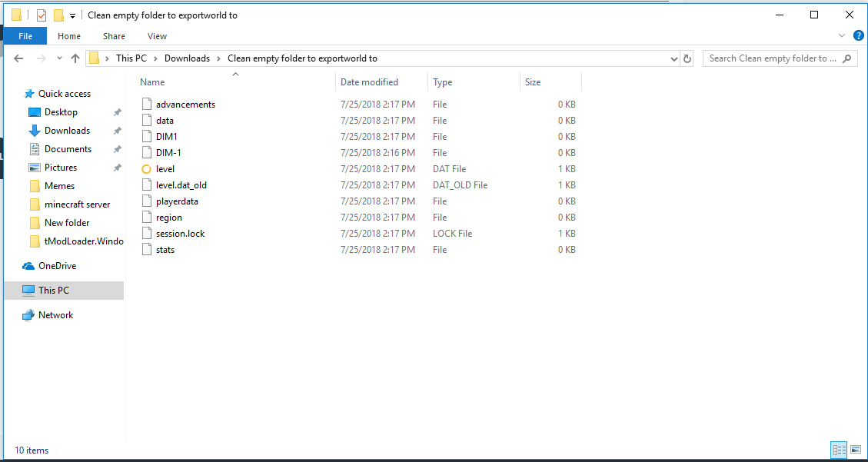Image resolution: width=868 pixels, height=462 pixels.
Task: Select the region file icon
Action: tap(147, 217)
